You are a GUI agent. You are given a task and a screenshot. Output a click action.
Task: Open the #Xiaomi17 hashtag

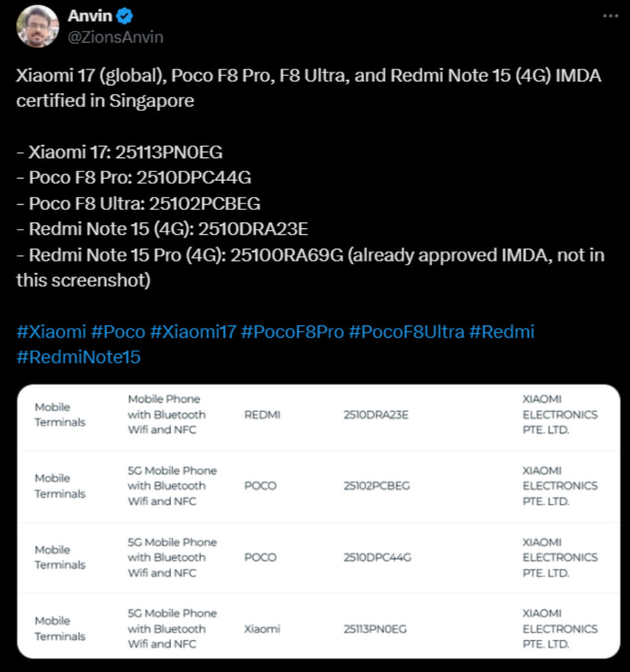click(193, 331)
